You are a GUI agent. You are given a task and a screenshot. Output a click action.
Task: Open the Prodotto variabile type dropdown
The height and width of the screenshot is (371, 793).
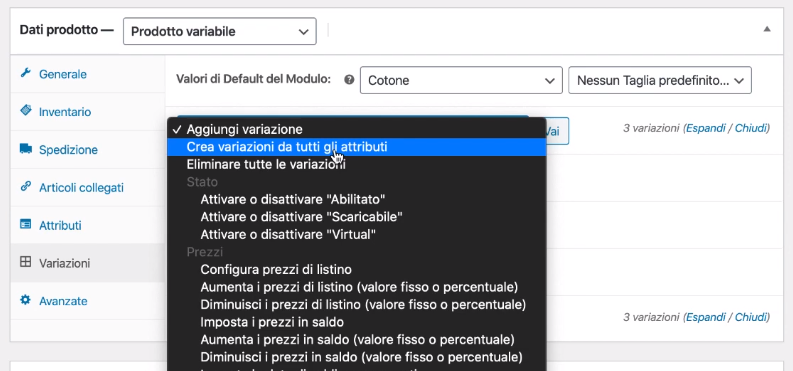coord(220,31)
